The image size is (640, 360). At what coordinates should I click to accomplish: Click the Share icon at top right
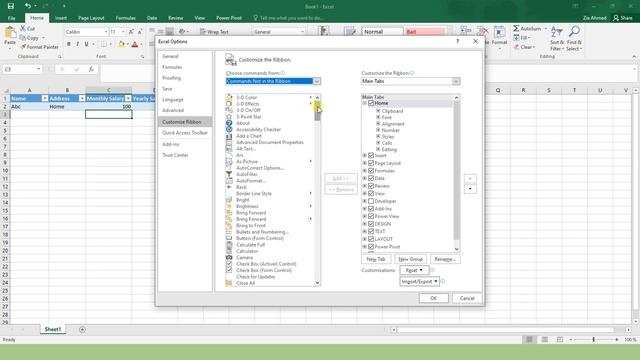[x=622, y=18]
